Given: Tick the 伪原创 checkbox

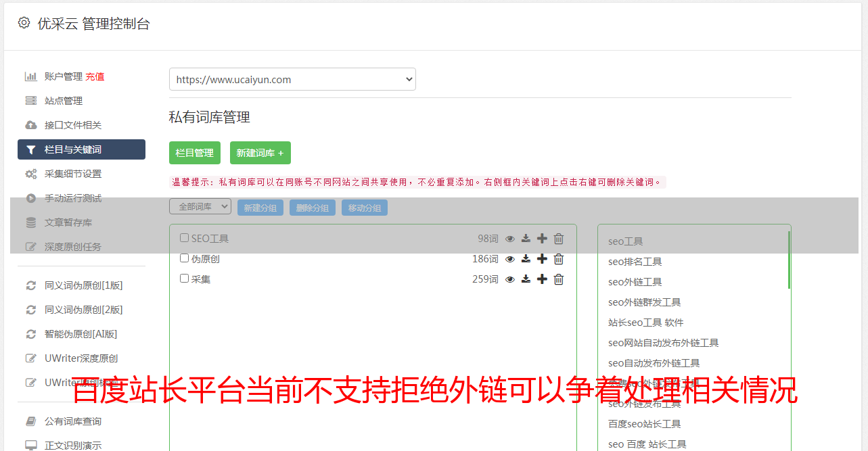Looking at the screenshot, I should (x=184, y=258).
